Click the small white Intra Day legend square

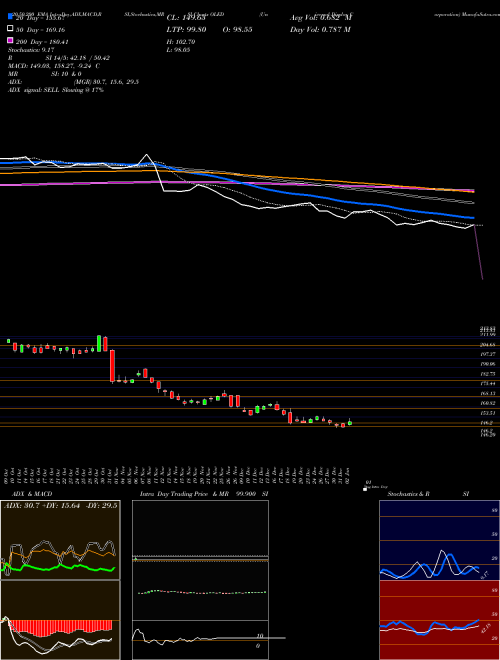(365, 490)
